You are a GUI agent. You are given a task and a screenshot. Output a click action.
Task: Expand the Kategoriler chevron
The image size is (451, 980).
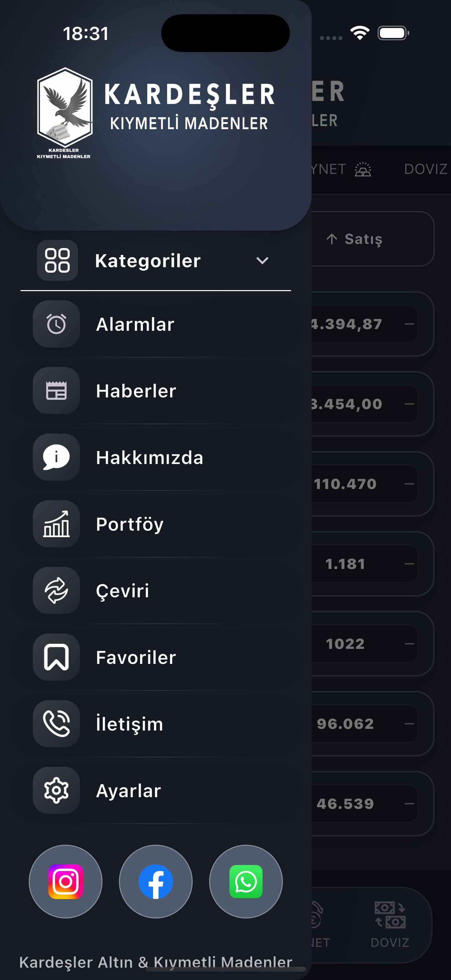pyautogui.click(x=262, y=261)
